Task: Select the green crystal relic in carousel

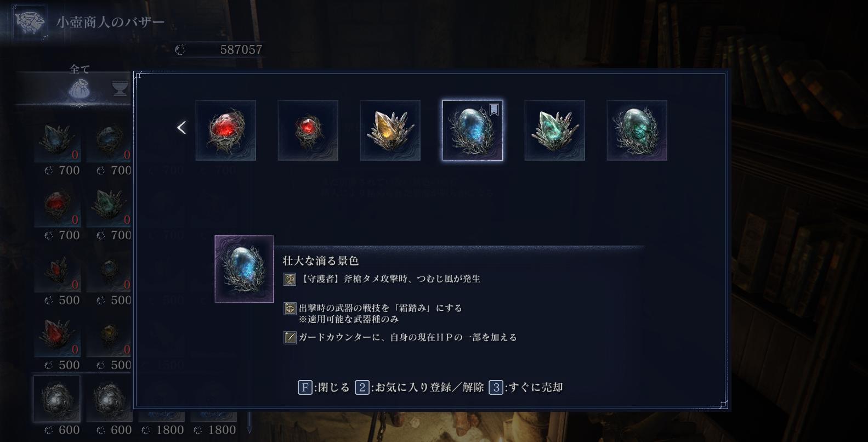Action: (554, 131)
